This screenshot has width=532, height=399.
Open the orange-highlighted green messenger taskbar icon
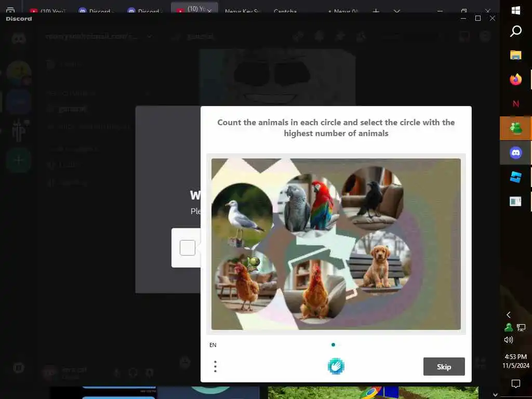point(516,128)
